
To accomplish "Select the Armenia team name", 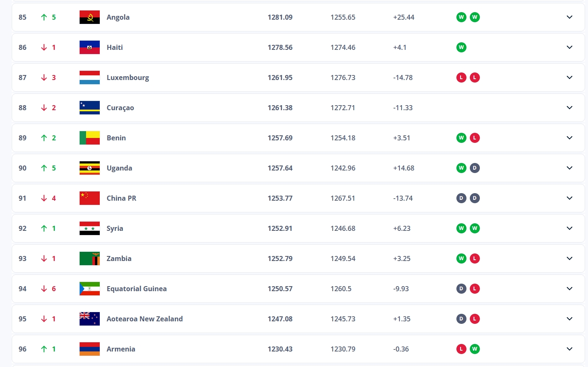I will (121, 349).
